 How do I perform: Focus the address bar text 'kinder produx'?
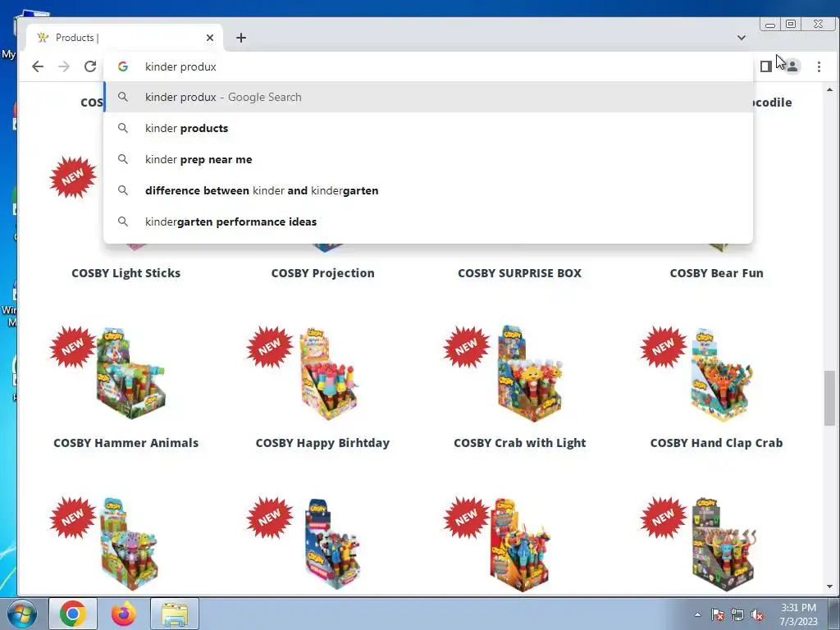(180, 66)
